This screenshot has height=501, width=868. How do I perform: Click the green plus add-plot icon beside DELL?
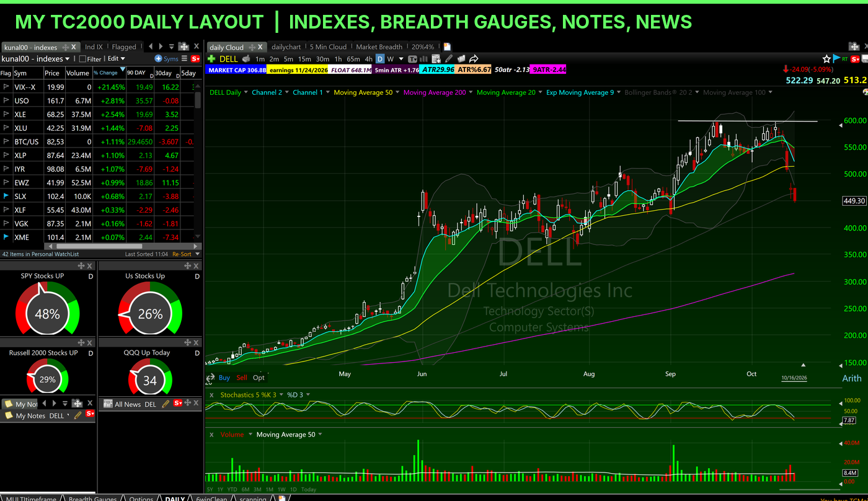point(211,59)
